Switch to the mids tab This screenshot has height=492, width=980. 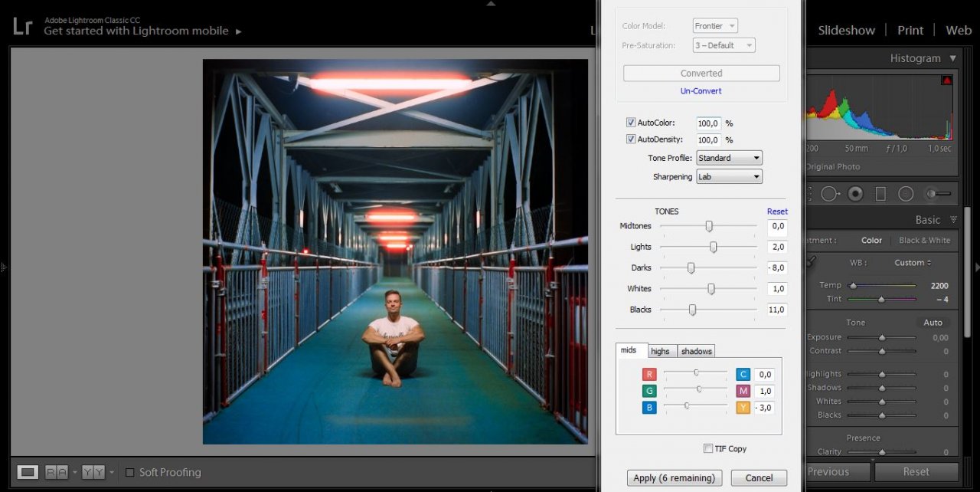(632, 350)
